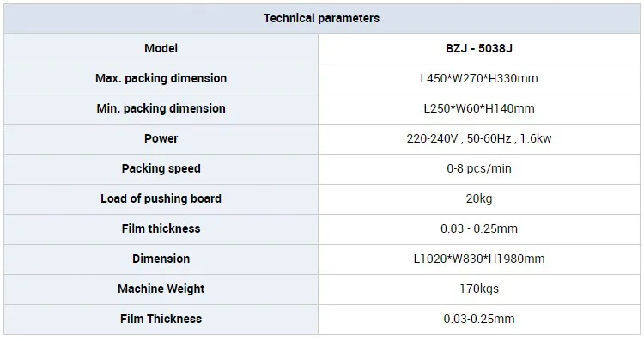The width and height of the screenshot is (644, 341).
Task: Click the 0-8 pcs/min value
Action: (479, 168)
